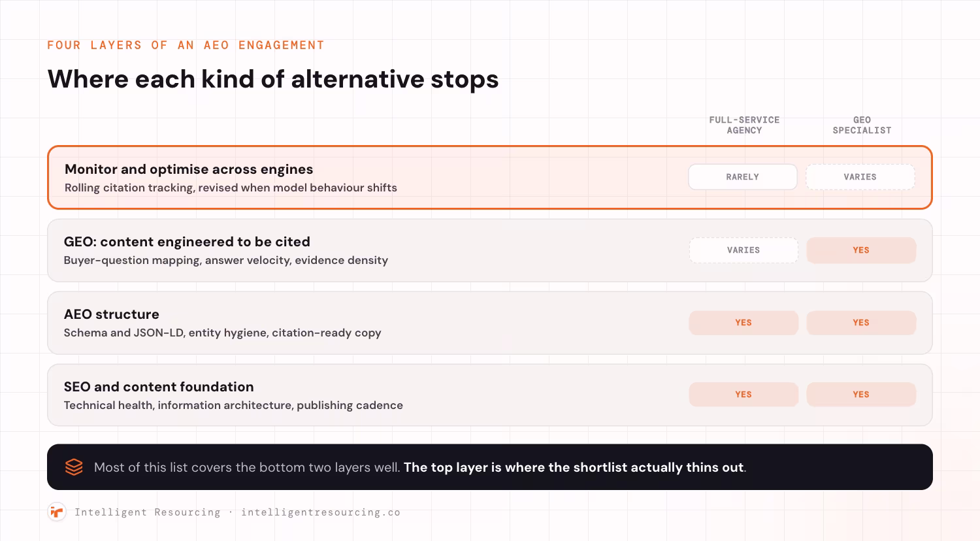The width and height of the screenshot is (980, 541).
Task: Select the Full-Service Agency column header
Action: point(745,125)
